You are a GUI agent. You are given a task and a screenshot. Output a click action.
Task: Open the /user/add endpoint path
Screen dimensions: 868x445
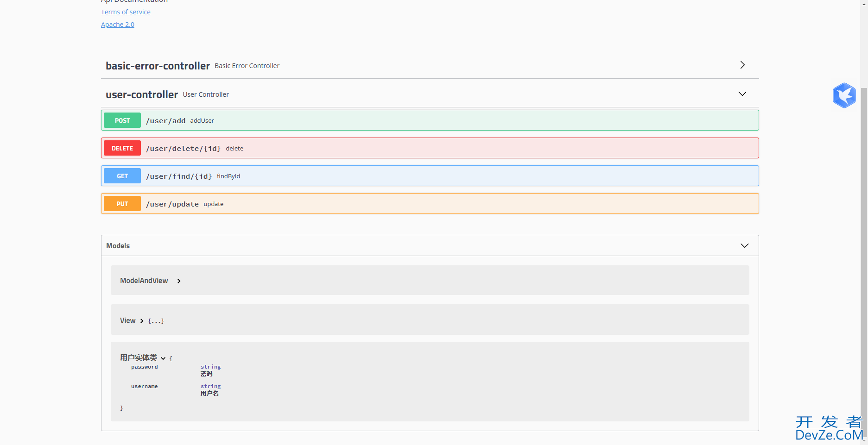[165, 121]
